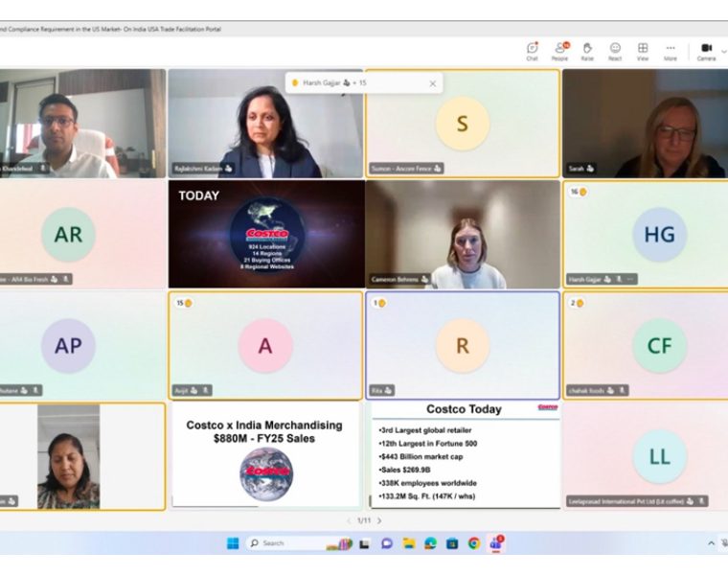This screenshot has height=575, width=728.
Task: Go to next page of participants
Action: click(x=379, y=520)
